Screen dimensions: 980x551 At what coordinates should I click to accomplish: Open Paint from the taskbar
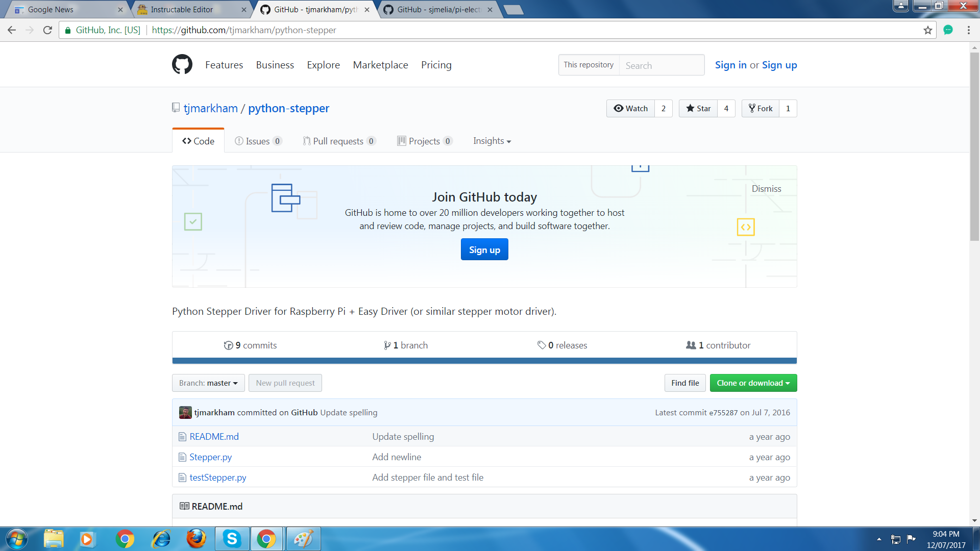point(303,539)
